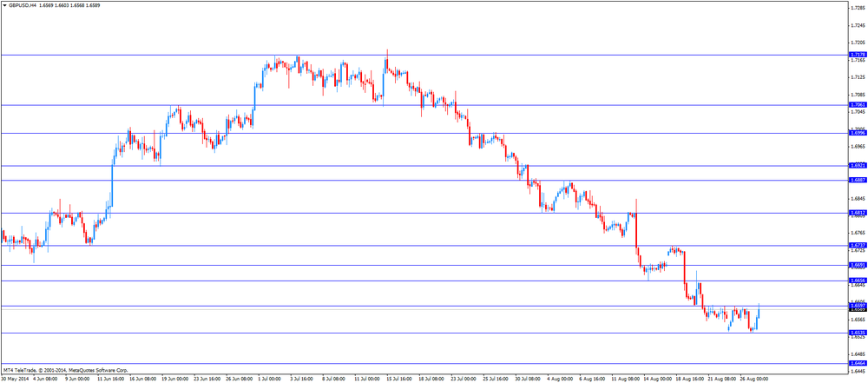This screenshot has width=868, height=383.
Task: Click the black current price label 1.6589
Action: tap(858, 309)
